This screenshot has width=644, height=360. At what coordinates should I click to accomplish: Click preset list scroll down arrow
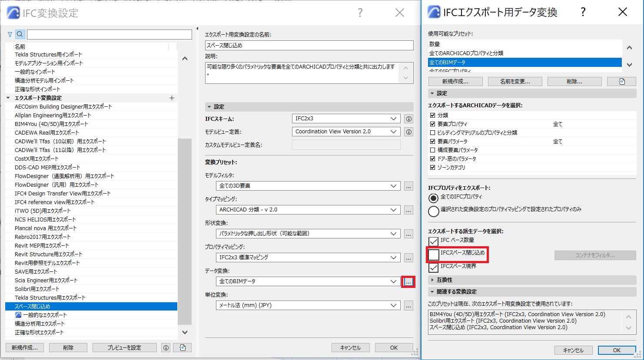630,64
